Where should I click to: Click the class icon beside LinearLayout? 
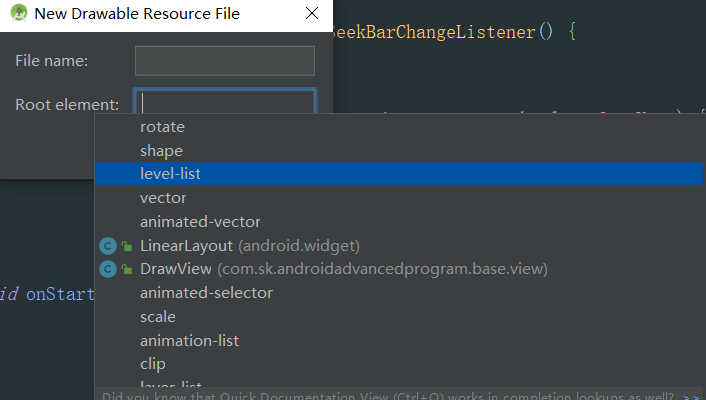click(x=108, y=246)
